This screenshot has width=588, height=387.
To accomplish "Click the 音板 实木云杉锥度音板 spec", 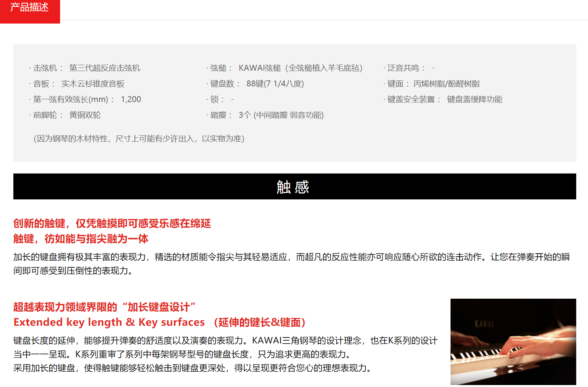I will point(77,84).
